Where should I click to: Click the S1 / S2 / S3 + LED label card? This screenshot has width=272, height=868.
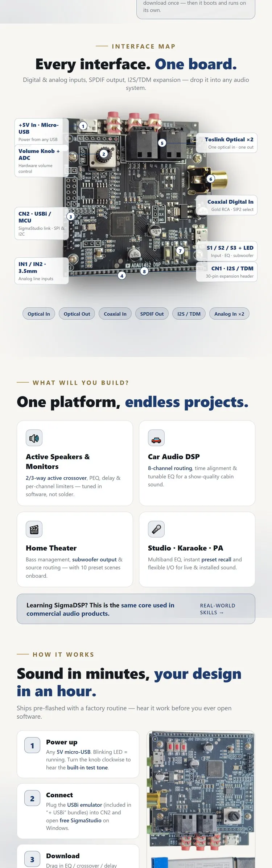pyautogui.click(x=227, y=251)
